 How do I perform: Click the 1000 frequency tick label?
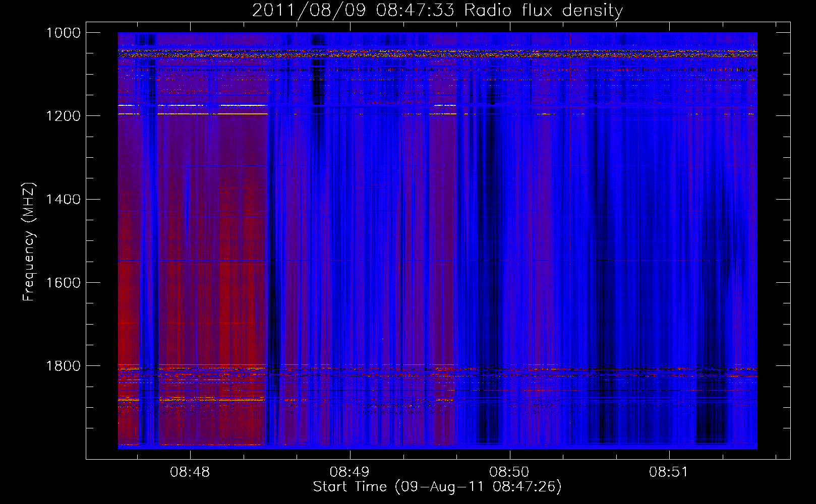[64, 33]
